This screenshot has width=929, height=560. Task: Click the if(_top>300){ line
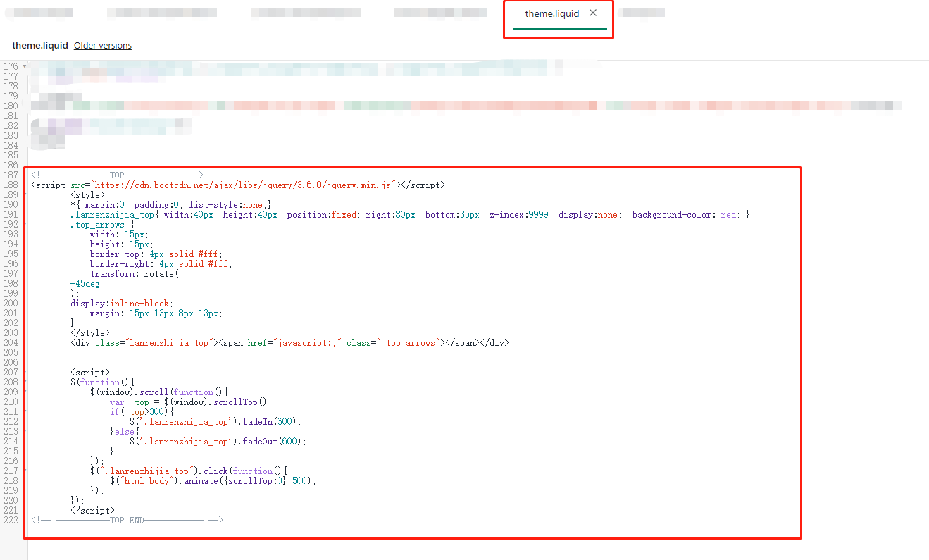[x=142, y=411]
